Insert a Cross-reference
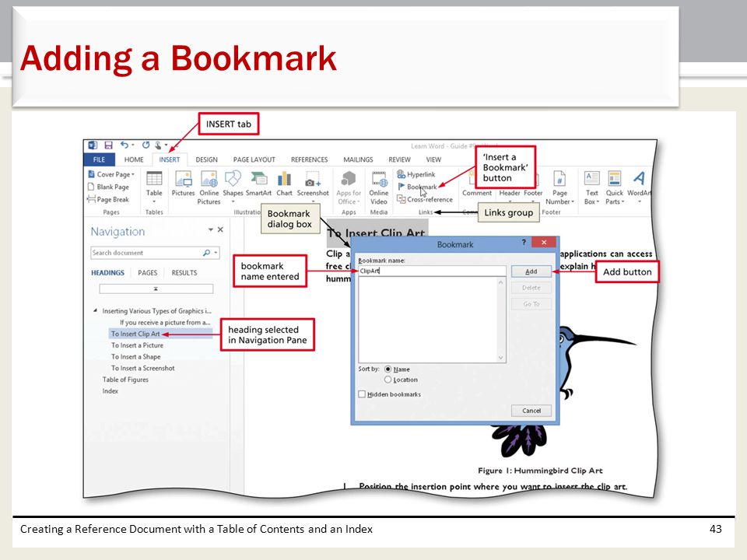 (x=425, y=199)
